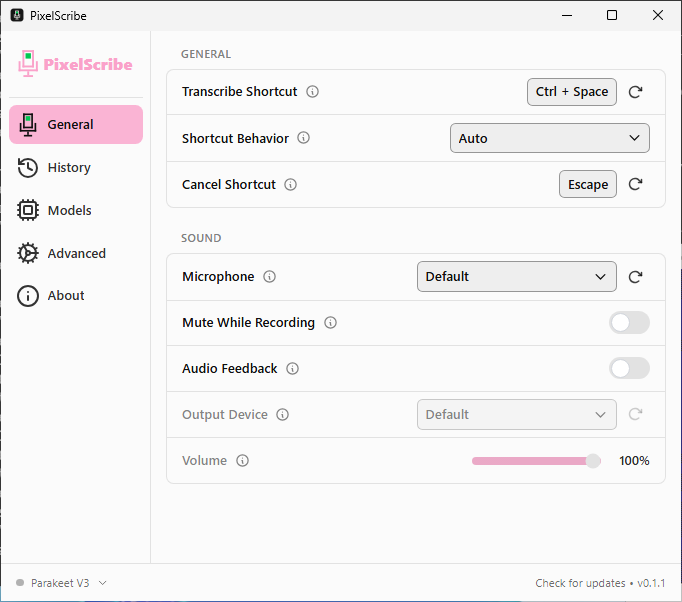Reset the Cancel Shortcut binding

click(x=635, y=184)
